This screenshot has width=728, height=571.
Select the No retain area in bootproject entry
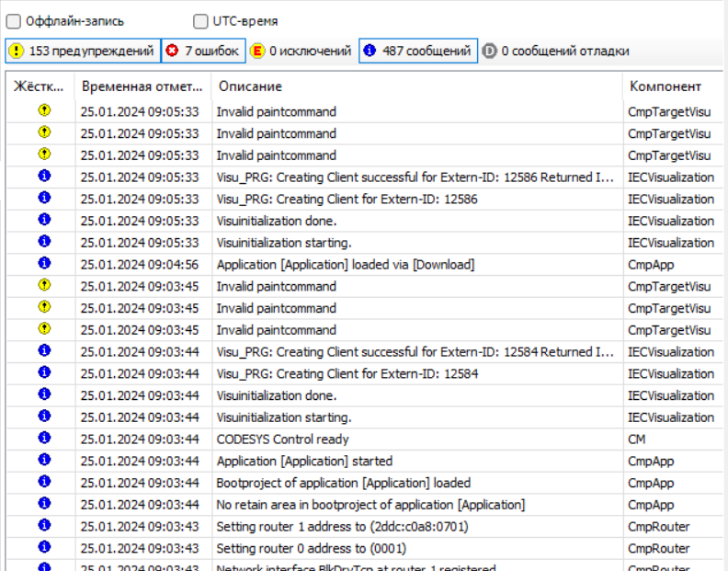370,505
